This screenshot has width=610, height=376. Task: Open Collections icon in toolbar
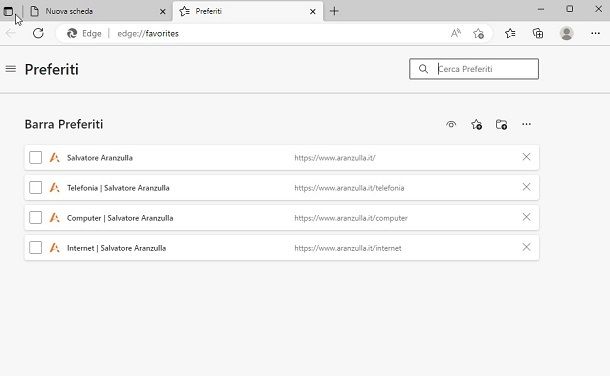click(538, 33)
